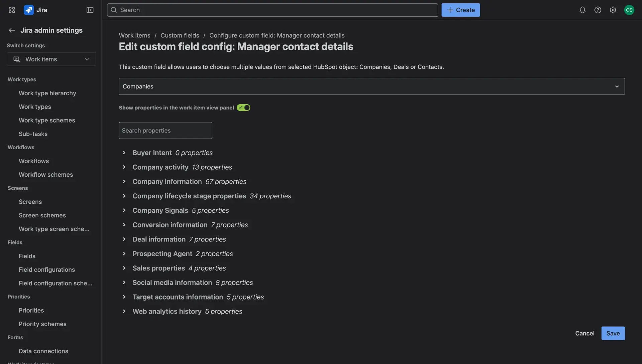
Task: Collapse the left sidebar panel icon
Action: [90, 10]
